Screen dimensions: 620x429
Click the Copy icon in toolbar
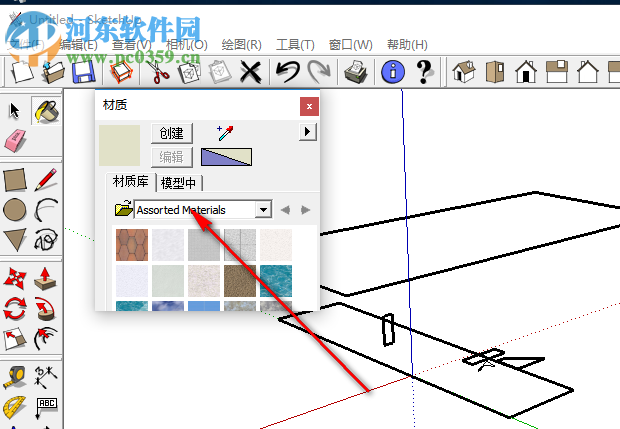click(x=189, y=72)
